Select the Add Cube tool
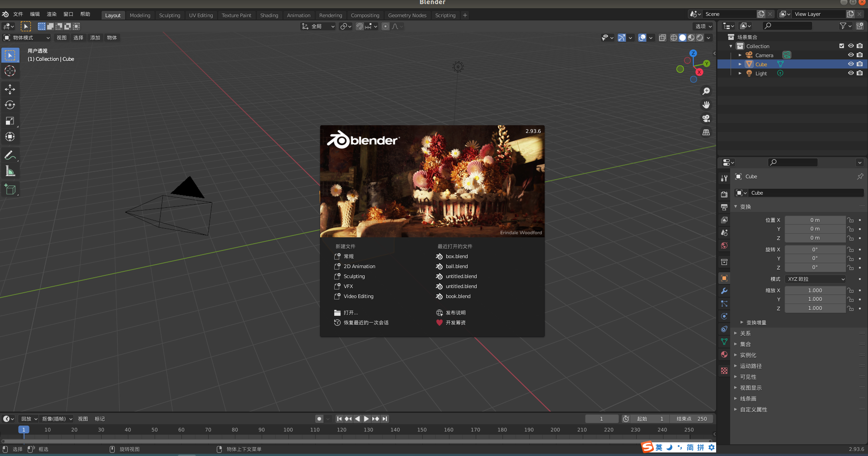This screenshot has width=868, height=456. tap(10, 189)
